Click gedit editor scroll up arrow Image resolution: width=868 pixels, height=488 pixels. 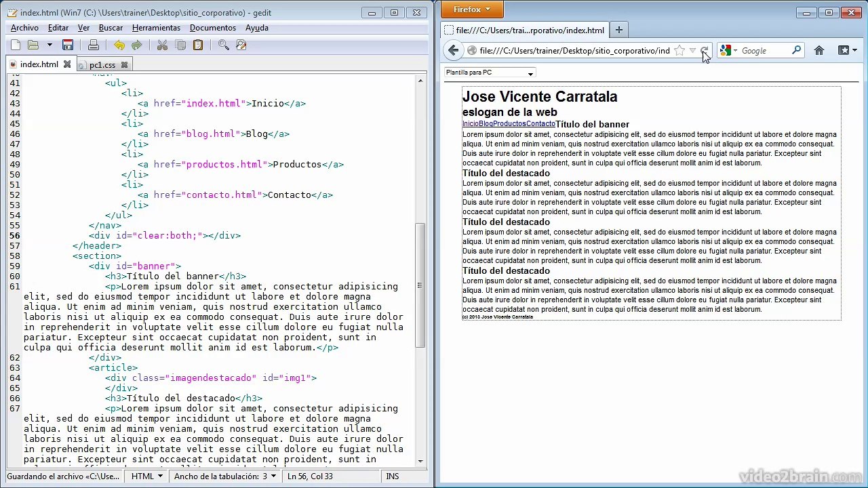pyautogui.click(x=420, y=81)
